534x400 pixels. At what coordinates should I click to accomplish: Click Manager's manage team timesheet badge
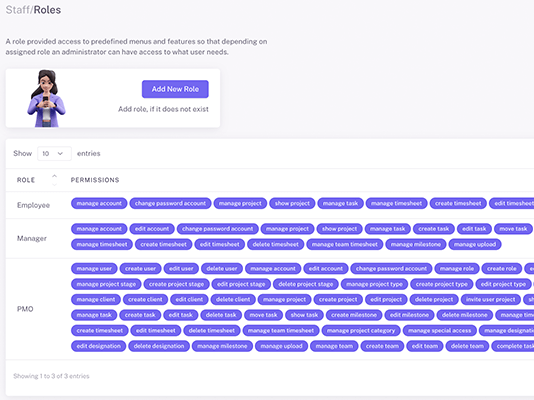tap(345, 244)
